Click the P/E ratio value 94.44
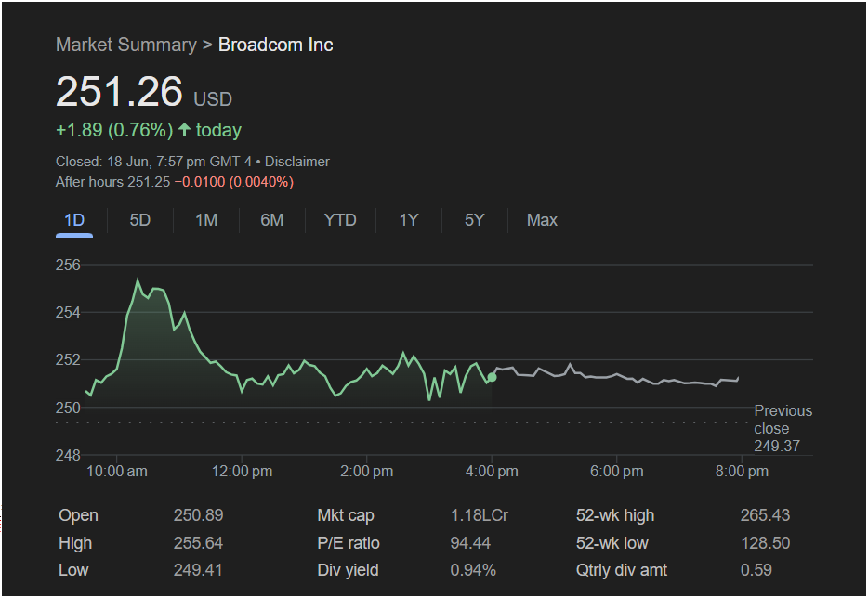The image size is (868, 598). [x=470, y=543]
